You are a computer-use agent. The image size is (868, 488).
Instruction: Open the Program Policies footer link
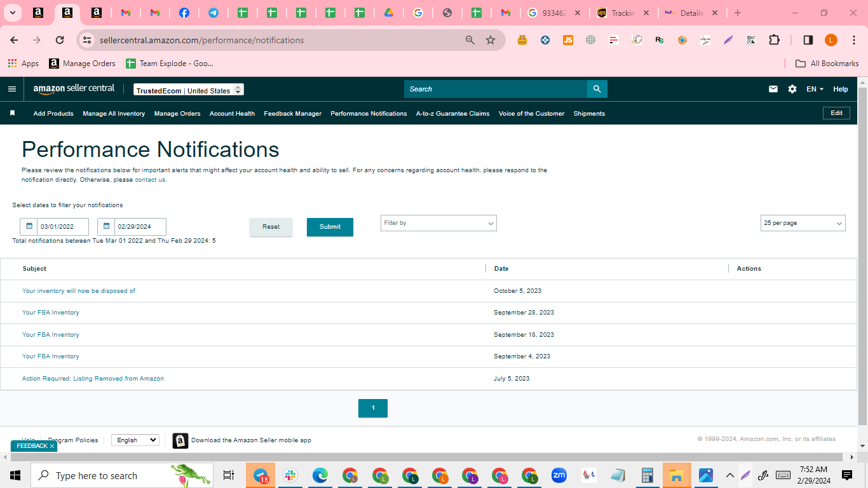pyautogui.click(x=73, y=440)
